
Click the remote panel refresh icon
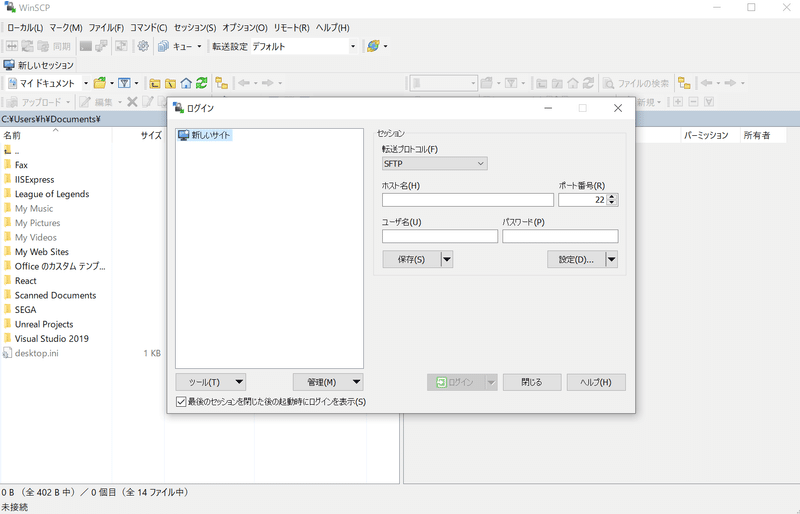click(589, 83)
